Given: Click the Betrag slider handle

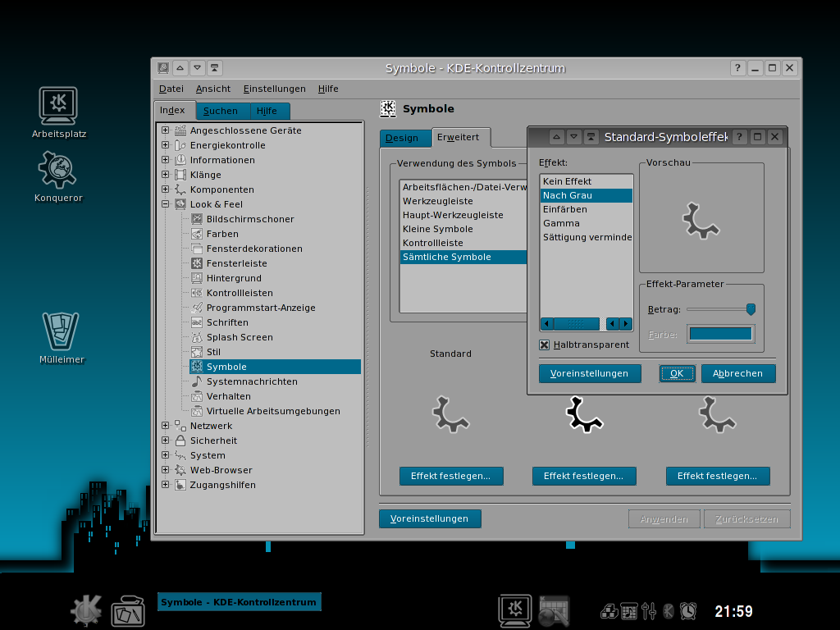Looking at the screenshot, I should (x=751, y=309).
